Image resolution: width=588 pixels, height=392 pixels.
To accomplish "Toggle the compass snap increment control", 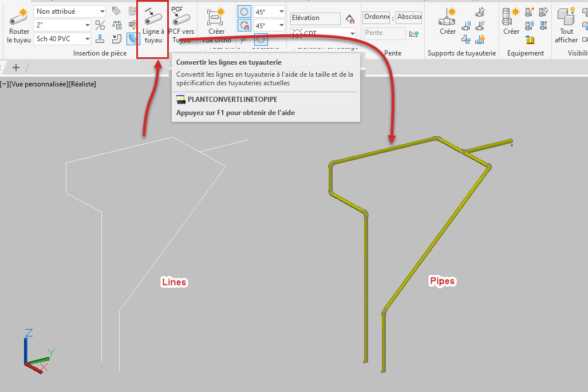I will [x=262, y=40].
